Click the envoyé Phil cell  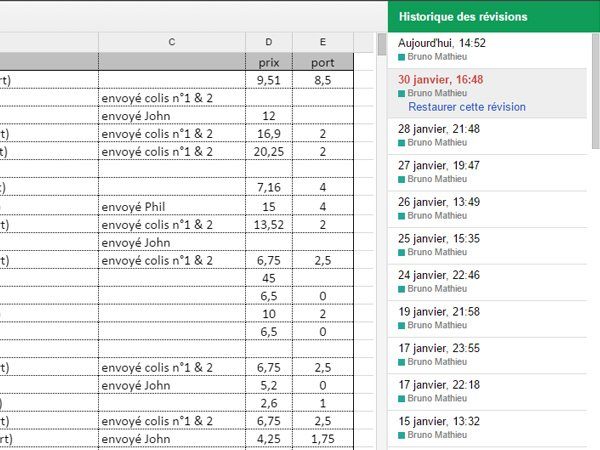[x=172, y=207]
